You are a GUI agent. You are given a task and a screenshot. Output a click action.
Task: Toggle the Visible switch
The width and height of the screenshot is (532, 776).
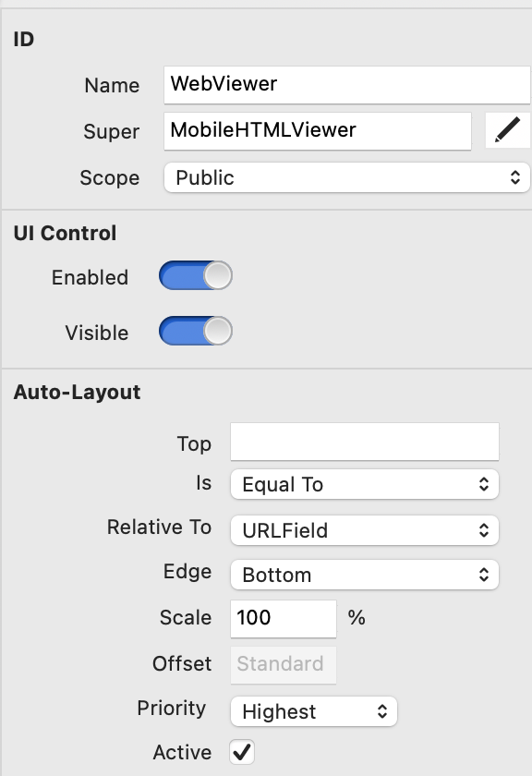point(196,331)
